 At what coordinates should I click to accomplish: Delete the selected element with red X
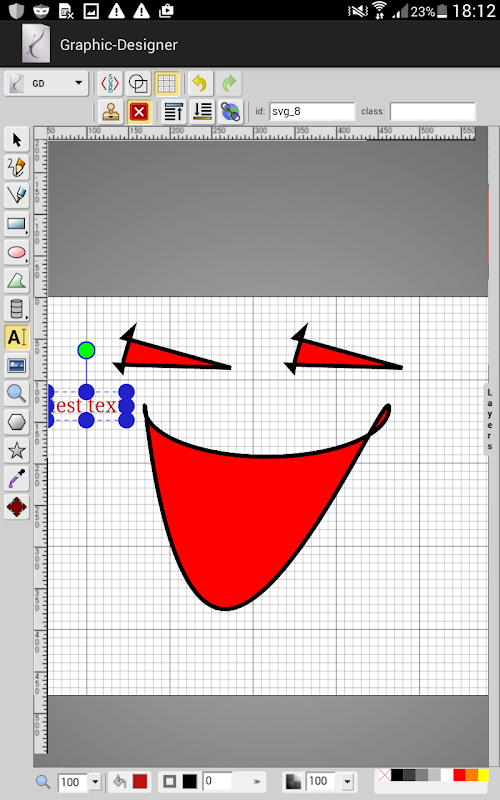(x=139, y=112)
